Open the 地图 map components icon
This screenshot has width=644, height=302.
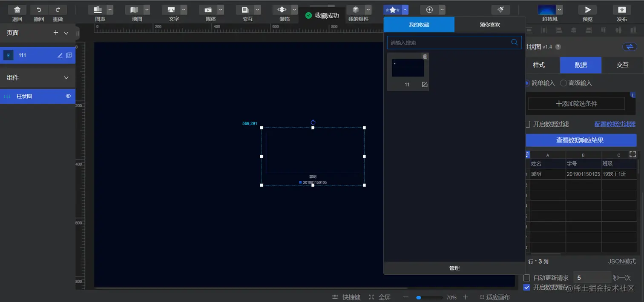[x=135, y=10]
